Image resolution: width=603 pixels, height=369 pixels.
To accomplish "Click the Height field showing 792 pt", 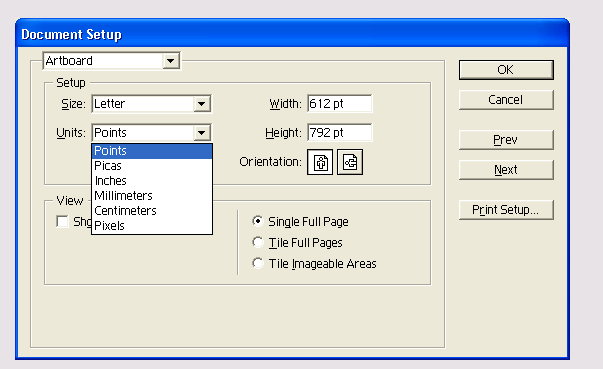I will (340, 133).
